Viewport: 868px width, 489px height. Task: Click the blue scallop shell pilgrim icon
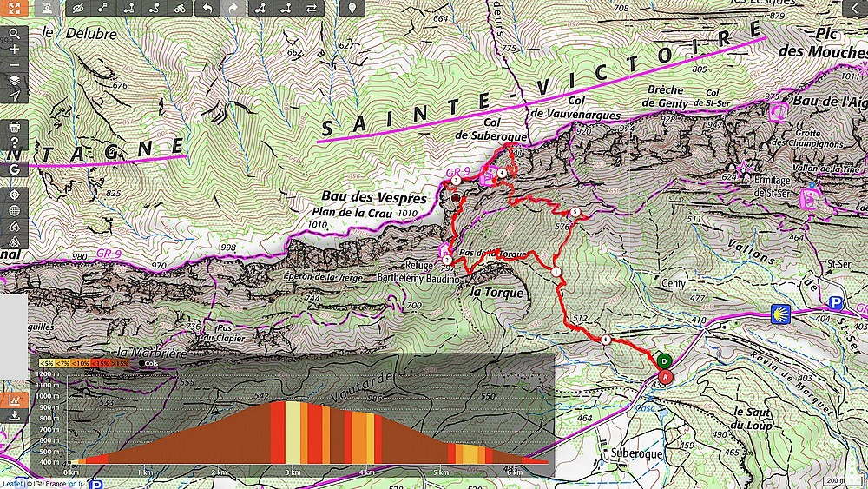click(x=780, y=314)
